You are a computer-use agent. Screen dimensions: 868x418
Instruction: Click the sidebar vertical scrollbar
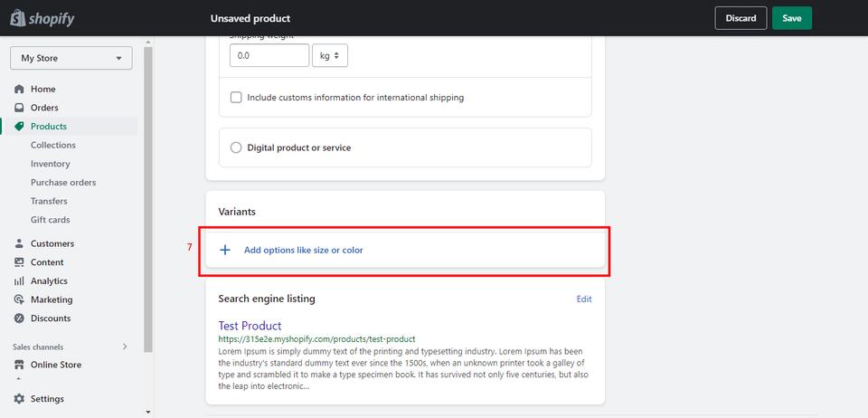tap(147, 199)
